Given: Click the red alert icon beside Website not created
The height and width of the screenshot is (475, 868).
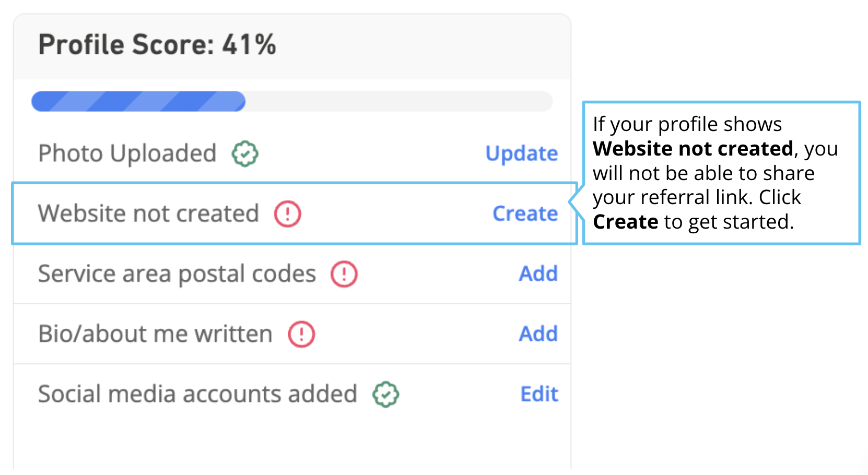Looking at the screenshot, I should (x=288, y=213).
